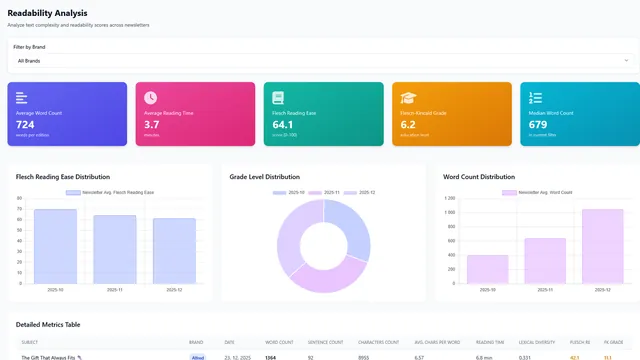640x360 pixels.
Task: Click the FK Grade column header
Action: pyautogui.click(x=613, y=342)
